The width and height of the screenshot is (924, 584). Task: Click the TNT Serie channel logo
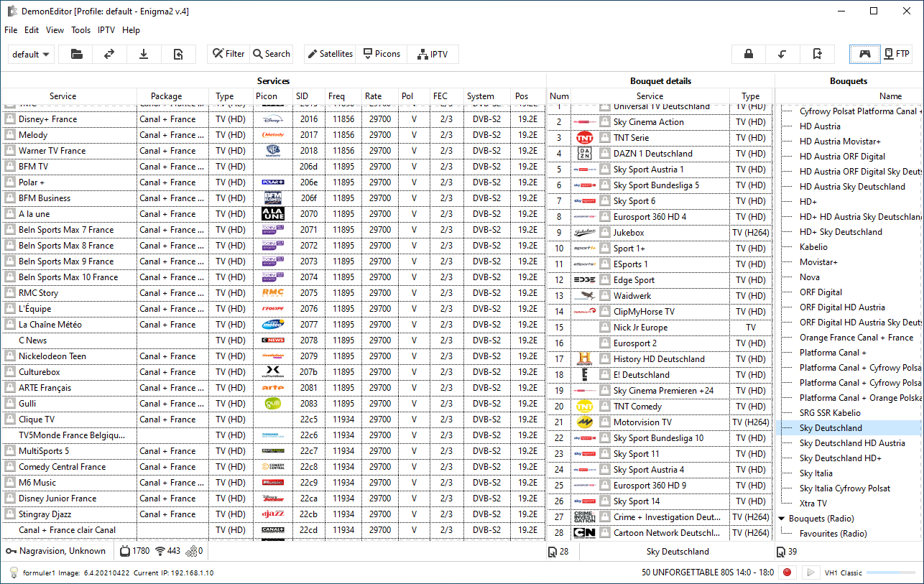point(583,138)
